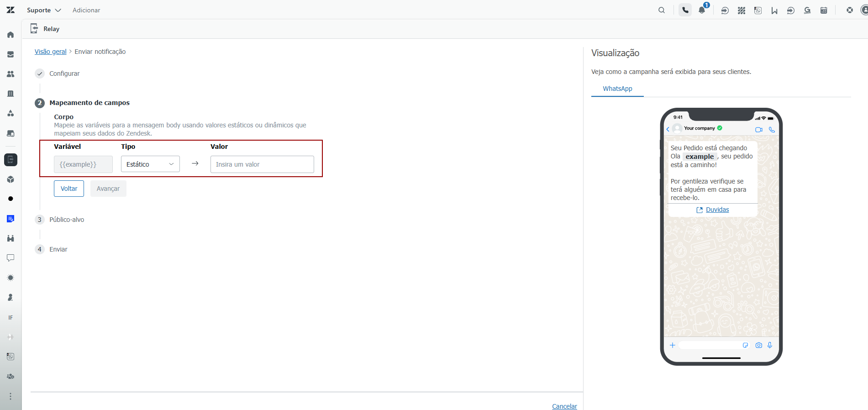
Task: Open the phone Talk icon
Action: click(x=685, y=10)
